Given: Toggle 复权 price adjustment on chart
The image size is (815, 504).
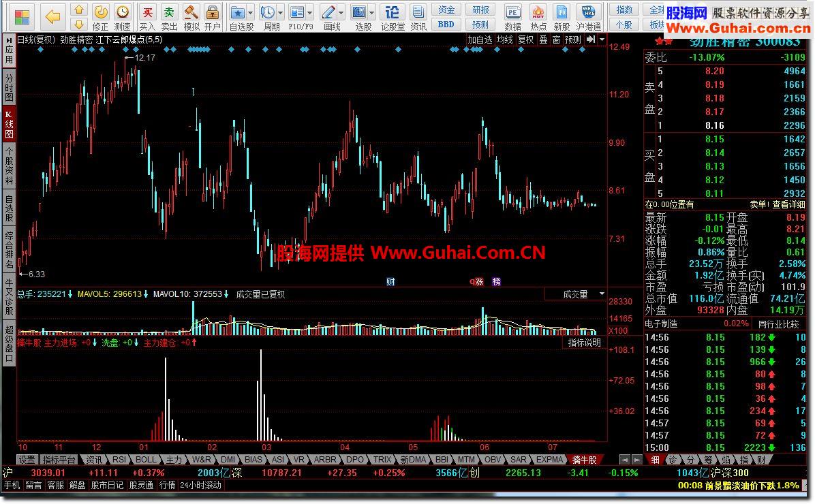Looking at the screenshot, I should point(525,40).
